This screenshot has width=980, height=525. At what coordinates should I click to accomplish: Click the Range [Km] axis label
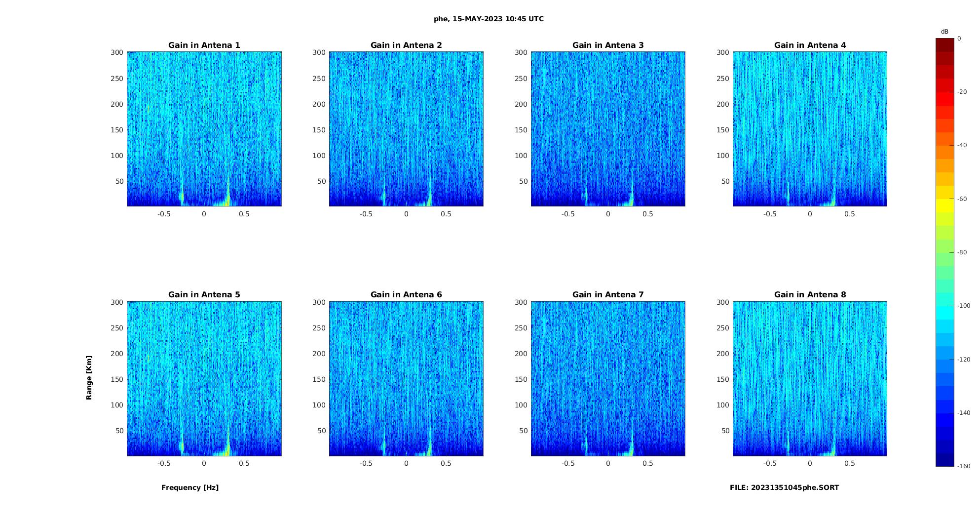coord(89,378)
